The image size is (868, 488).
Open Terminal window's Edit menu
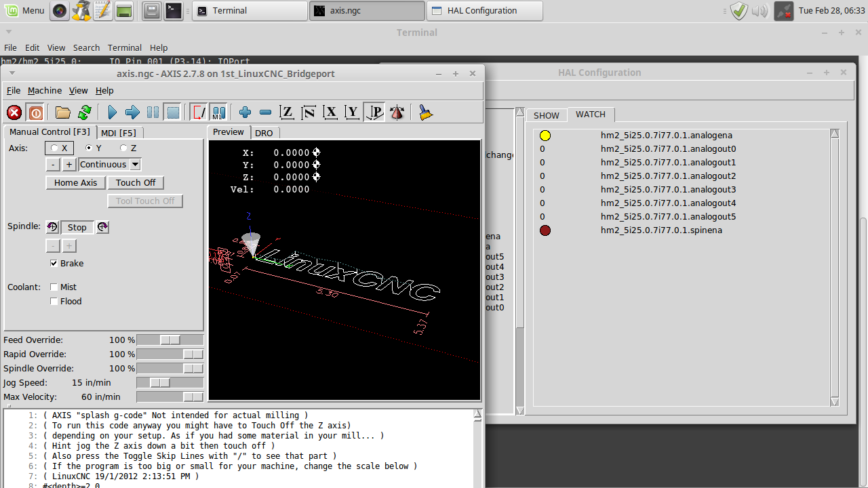pyautogui.click(x=33, y=47)
